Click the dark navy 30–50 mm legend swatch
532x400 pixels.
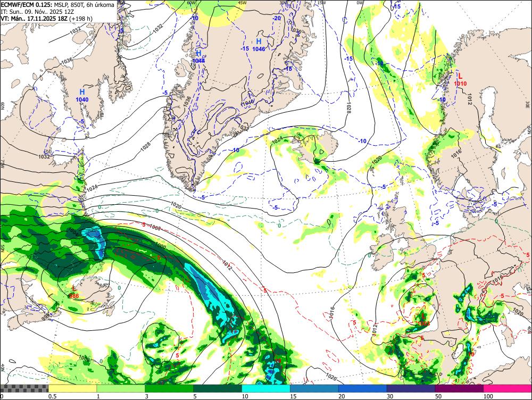[x=411, y=388]
